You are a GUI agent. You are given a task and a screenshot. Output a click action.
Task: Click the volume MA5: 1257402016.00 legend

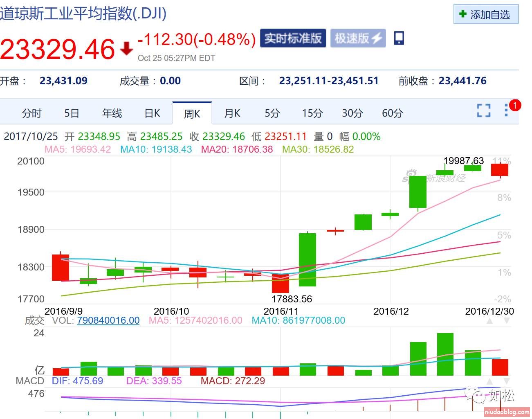pos(195,320)
